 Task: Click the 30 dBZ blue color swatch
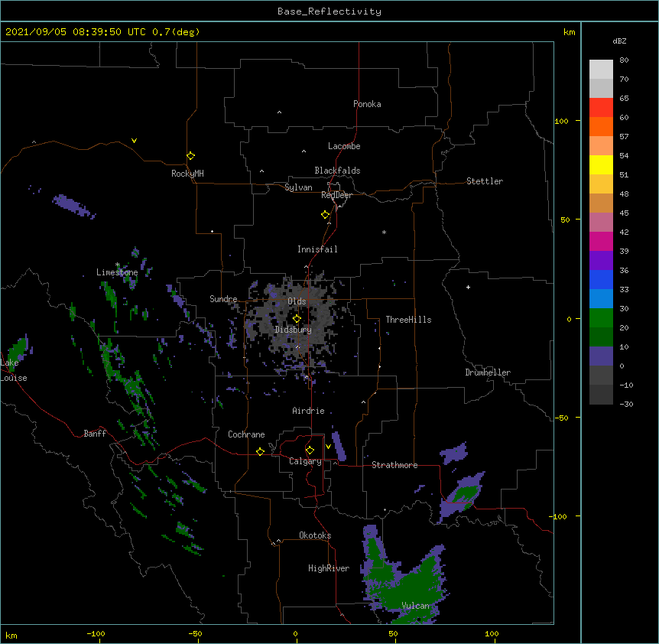point(601,298)
